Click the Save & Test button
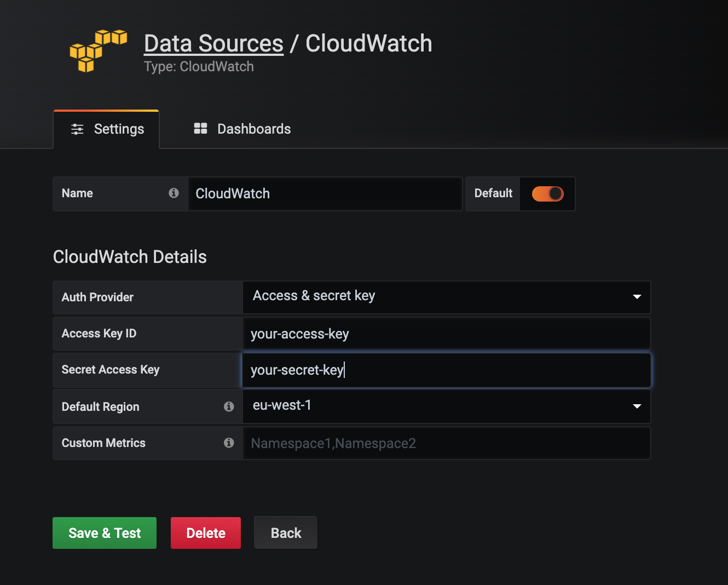Viewport: 728px width, 585px height. tap(105, 533)
